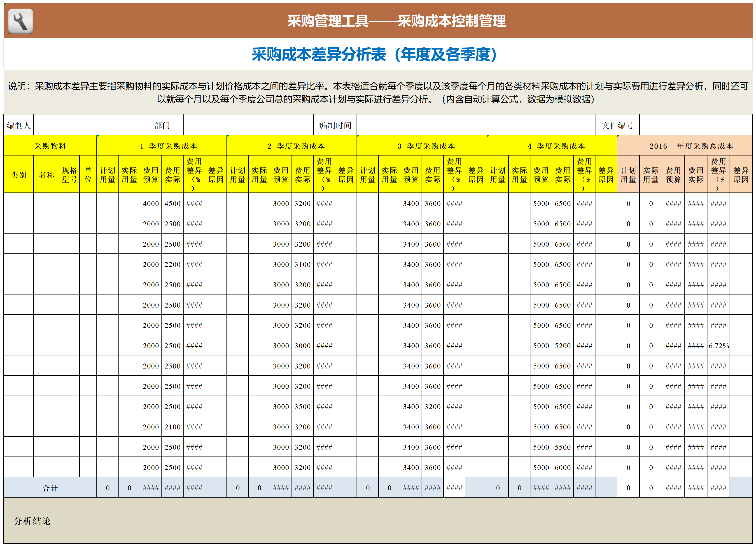Click the blank field beside 文件编号

(x=696, y=125)
